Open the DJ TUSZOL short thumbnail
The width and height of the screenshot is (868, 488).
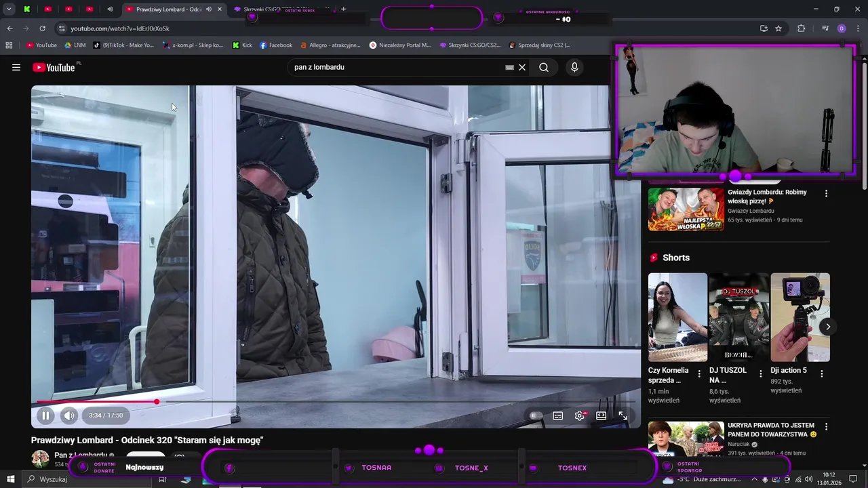coord(738,317)
